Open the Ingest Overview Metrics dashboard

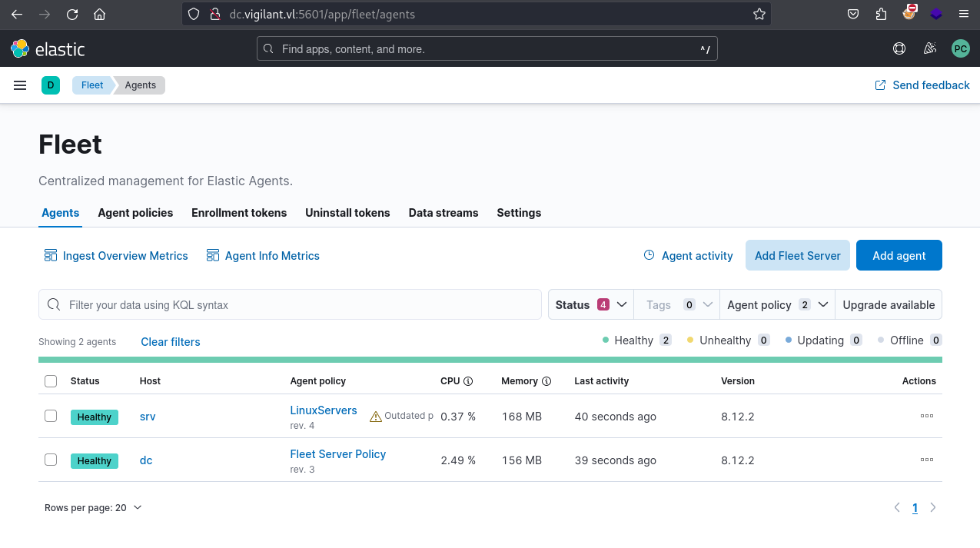pos(116,256)
